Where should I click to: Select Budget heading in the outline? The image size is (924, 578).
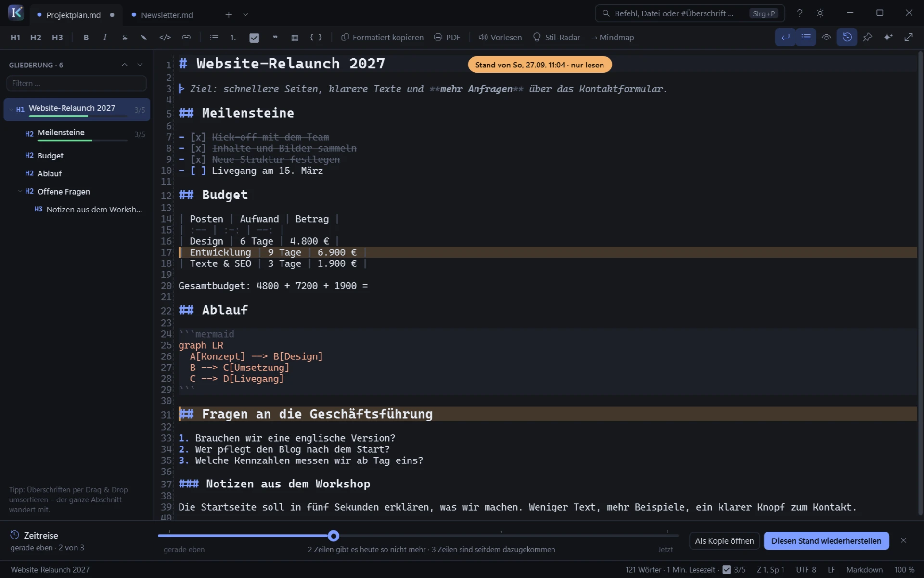click(x=50, y=156)
